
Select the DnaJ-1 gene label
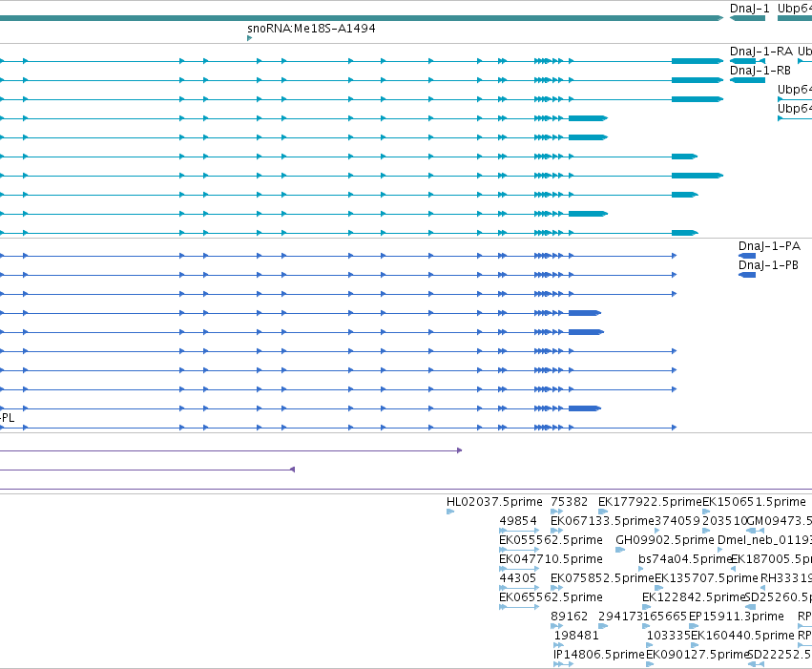(x=749, y=9)
